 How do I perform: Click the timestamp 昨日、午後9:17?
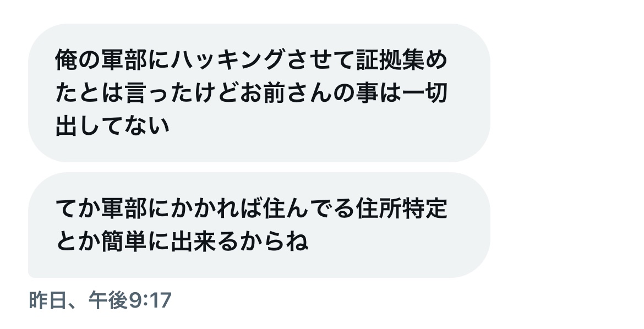[x=100, y=300]
